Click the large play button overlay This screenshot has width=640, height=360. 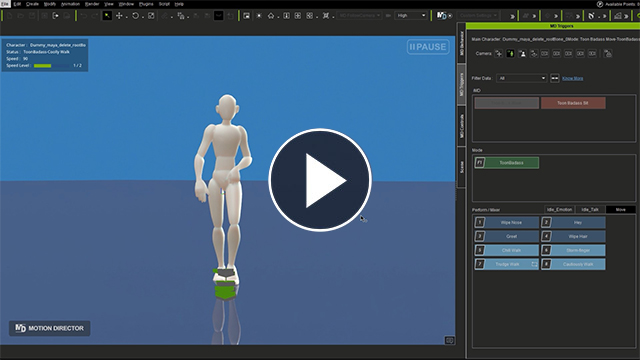(320, 180)
